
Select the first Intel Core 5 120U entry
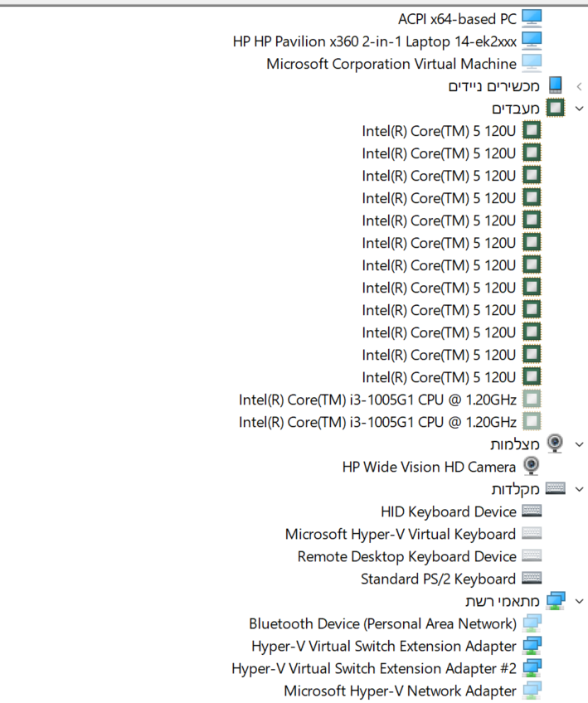click(x=439, y=130)
